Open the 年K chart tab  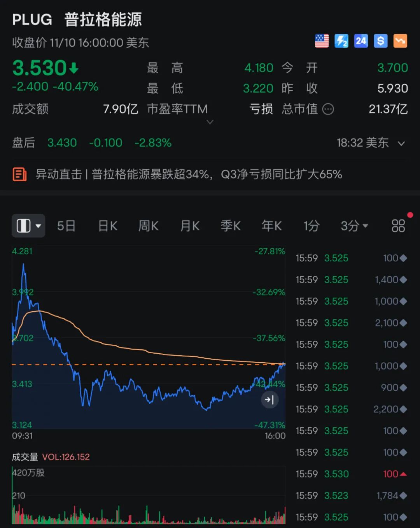(x=271, y=226)
